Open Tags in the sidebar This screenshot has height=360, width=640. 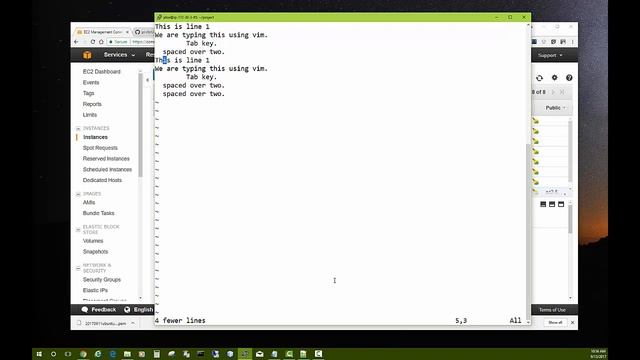88,93
